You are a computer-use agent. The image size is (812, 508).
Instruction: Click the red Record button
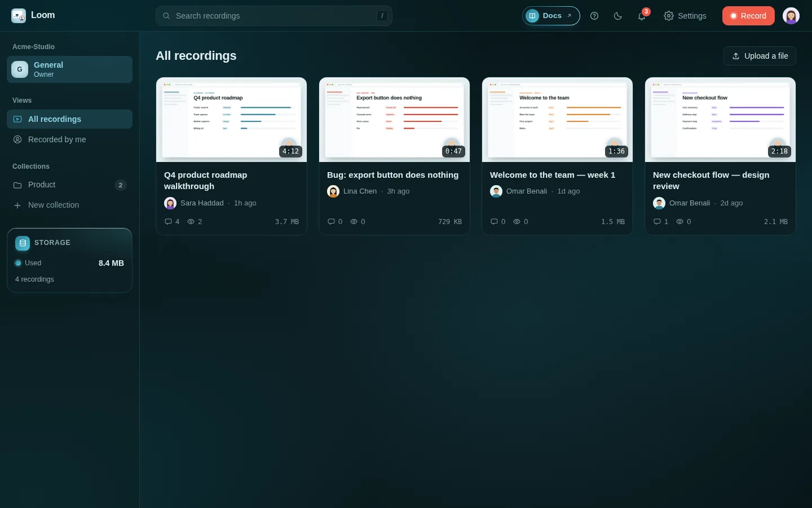[x=748, y=16]
